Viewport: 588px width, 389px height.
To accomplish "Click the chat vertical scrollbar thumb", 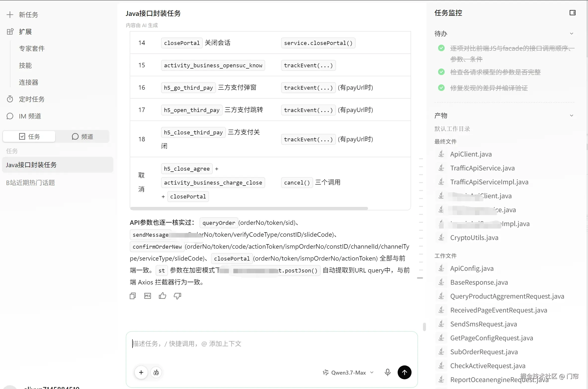I will [424, 327].
